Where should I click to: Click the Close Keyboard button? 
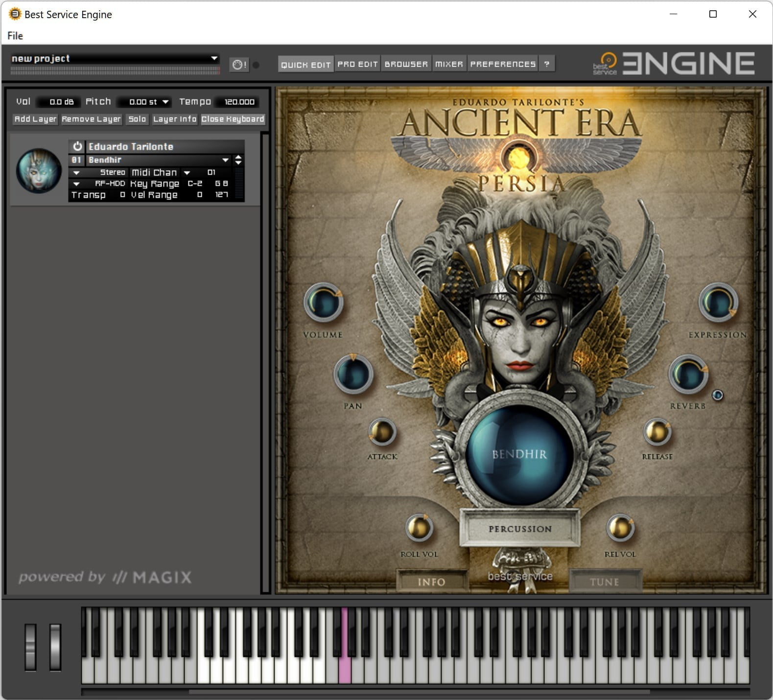[233, 119]
